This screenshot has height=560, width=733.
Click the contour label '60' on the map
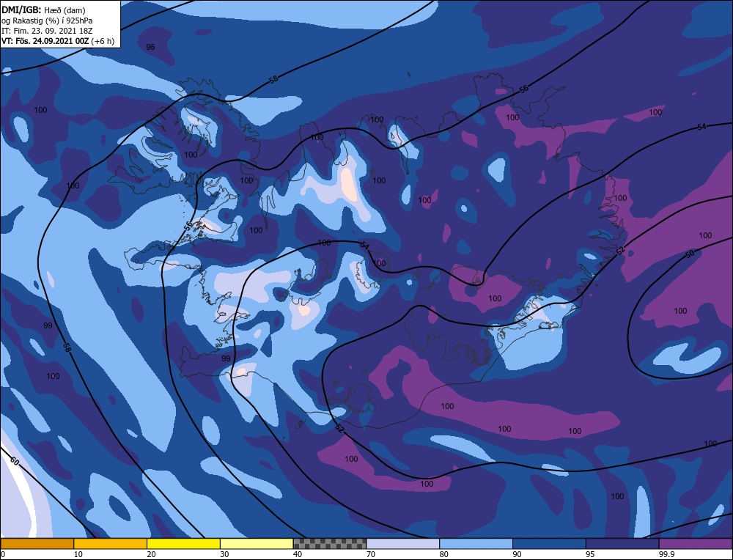pyautogui.click(x=15, y=461)
